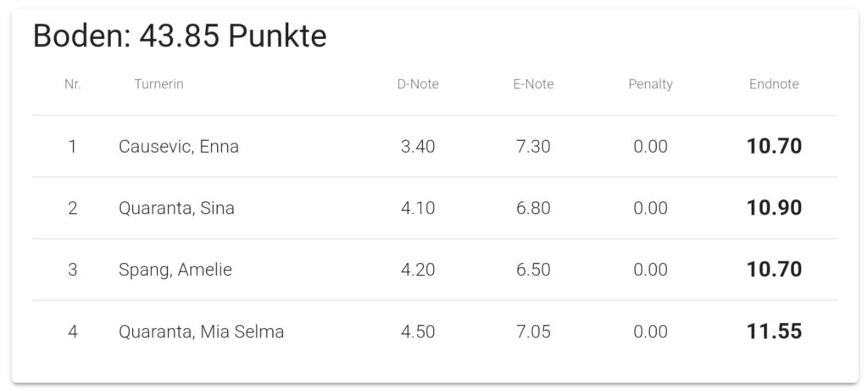Click Enna Causevic's 10.70 Endnote
This screenshot has height=391, width=868.
pos(774,147)
